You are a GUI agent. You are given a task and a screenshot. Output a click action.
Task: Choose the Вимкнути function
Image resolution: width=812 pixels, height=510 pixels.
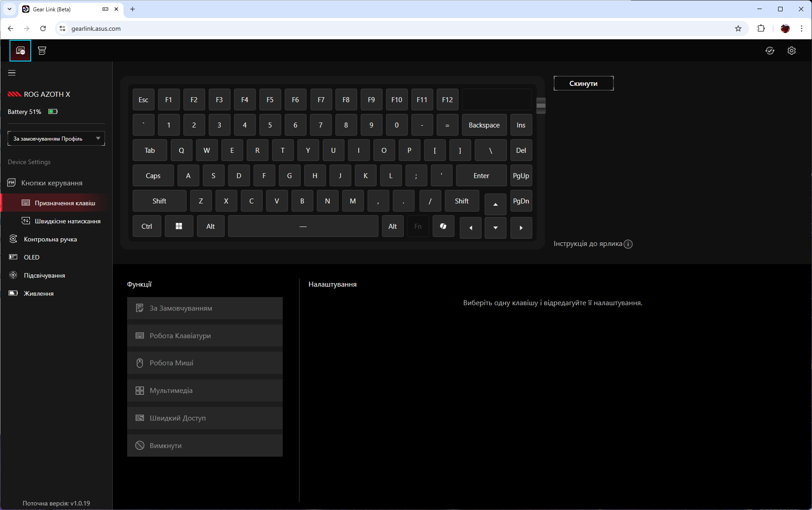point(205,445)
